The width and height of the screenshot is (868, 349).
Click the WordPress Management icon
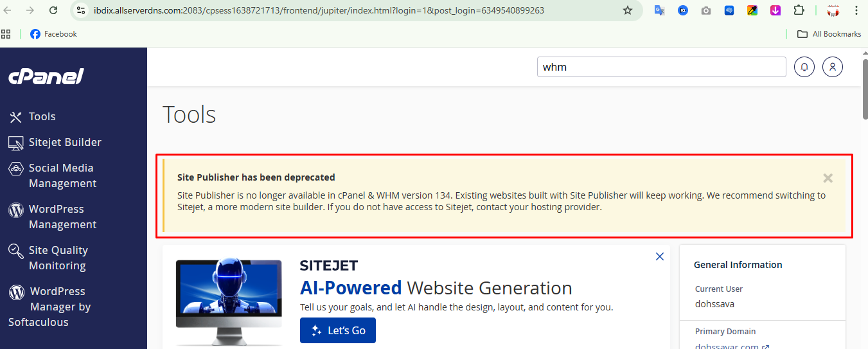tap(16, 210)
